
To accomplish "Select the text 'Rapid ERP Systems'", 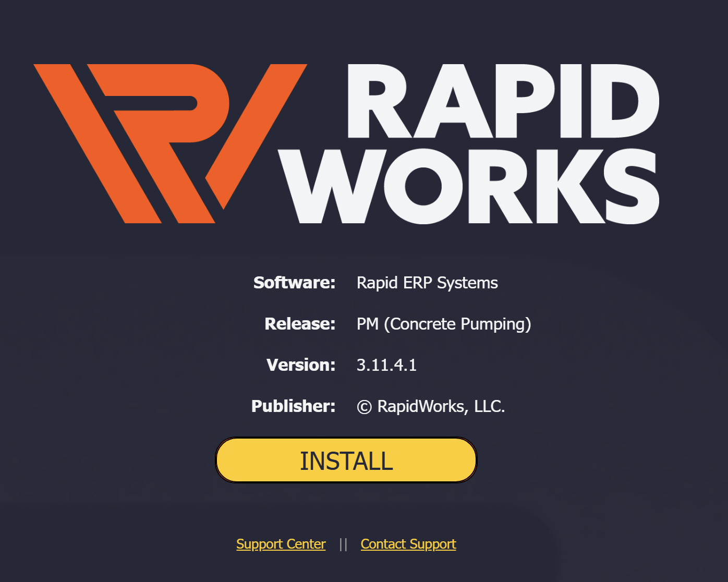I will click(x=427, y=283).
